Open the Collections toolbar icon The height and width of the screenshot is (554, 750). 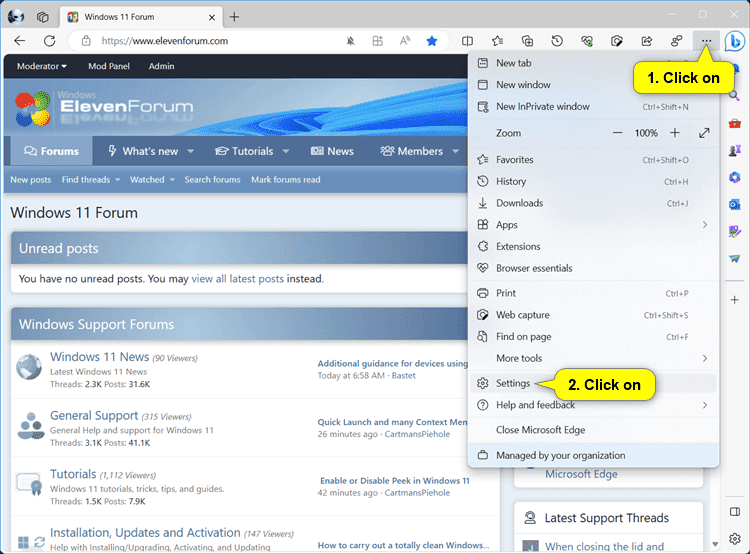(x=527, y=41)
